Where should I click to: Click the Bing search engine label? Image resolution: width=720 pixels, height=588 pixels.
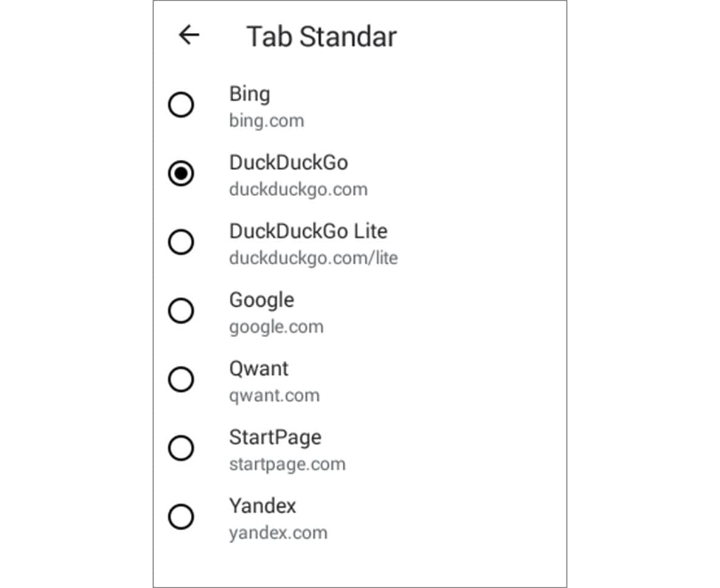coord(250,94)
